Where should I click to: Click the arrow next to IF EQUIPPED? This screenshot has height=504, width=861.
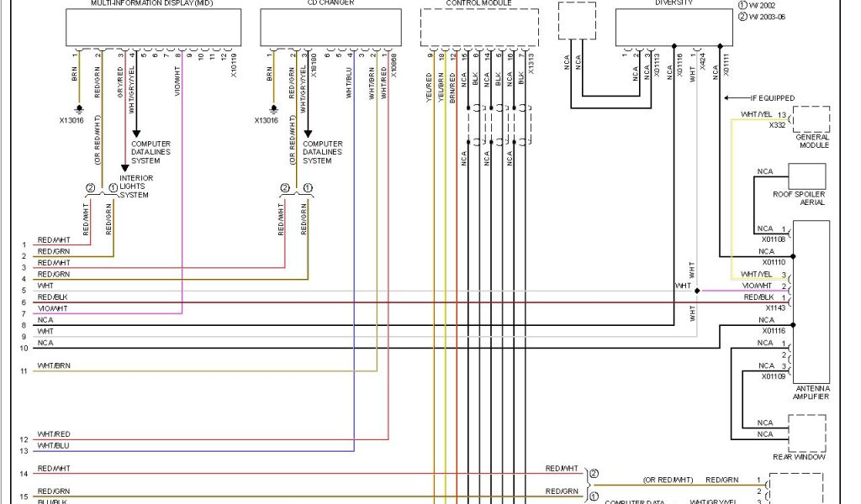(732, 98)
